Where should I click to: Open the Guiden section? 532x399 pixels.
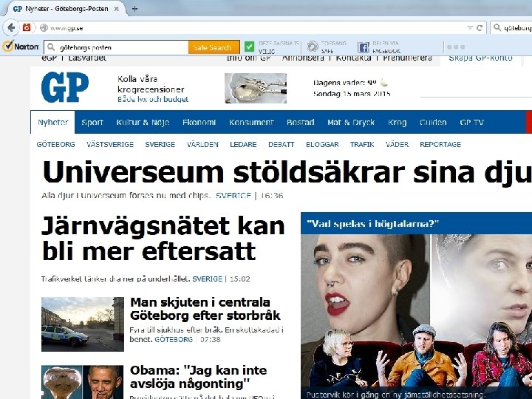(x=433, y=122)
